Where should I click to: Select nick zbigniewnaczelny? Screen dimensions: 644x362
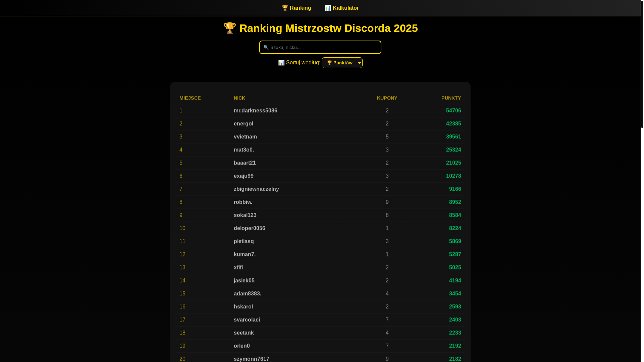coord(256,189)
